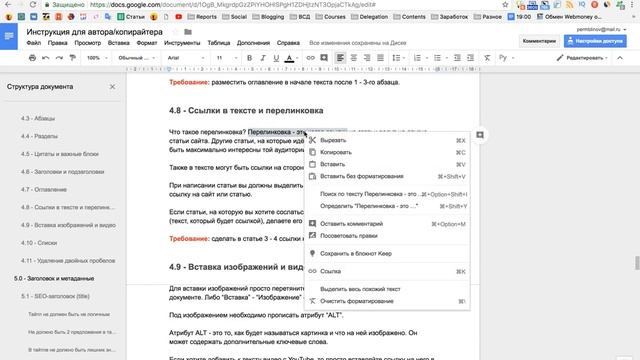Align text left
640x360 pixels.
point(340,58)
